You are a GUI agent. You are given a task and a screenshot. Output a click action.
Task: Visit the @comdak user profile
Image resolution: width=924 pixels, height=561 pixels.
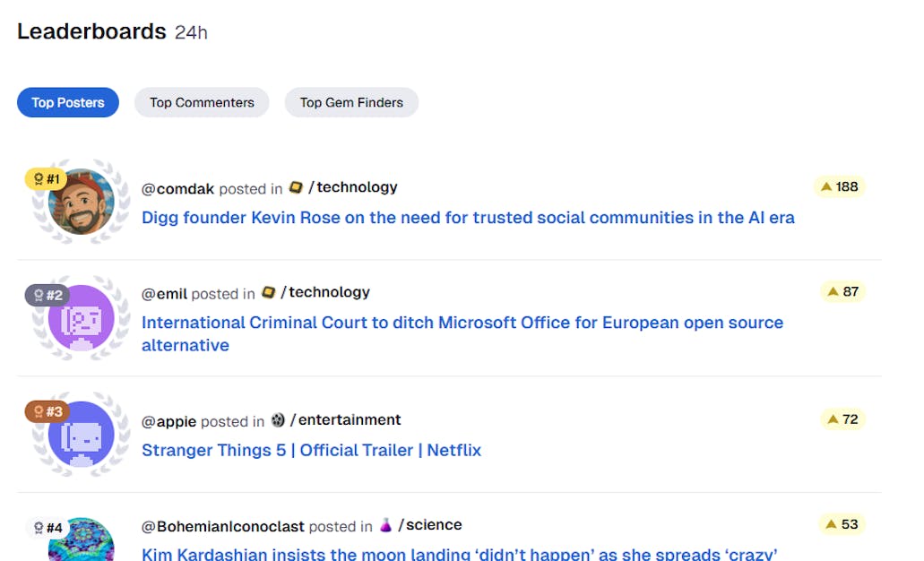click(177, 188)
